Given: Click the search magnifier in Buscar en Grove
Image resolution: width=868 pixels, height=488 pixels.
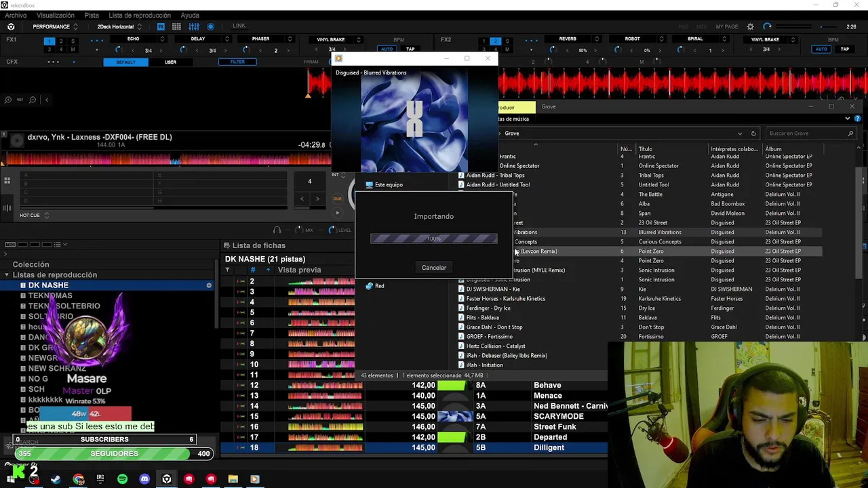Looking at the screenshot, I should click(850, 134).
